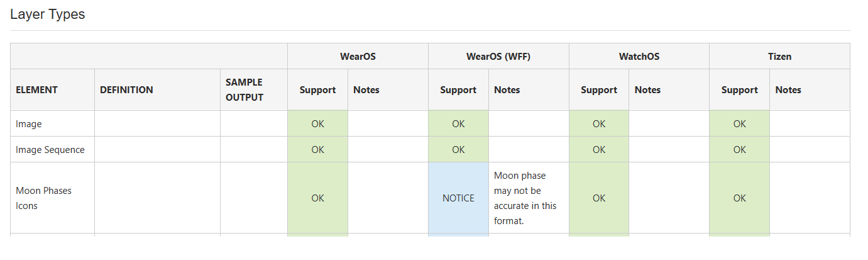
Task: Select the WearOS (WFF) column group header
Action: (498, 56)
